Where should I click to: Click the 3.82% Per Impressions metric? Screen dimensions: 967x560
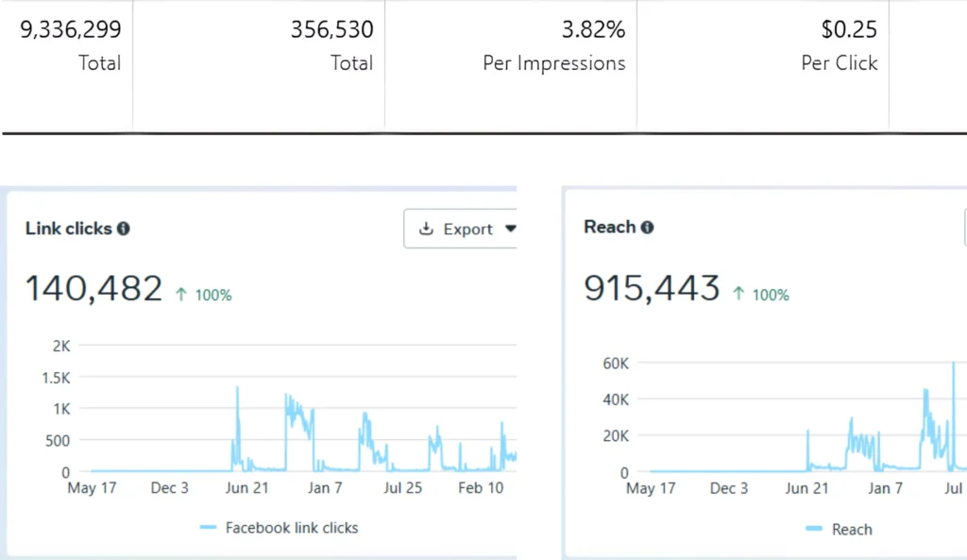(x=554, y=45)
